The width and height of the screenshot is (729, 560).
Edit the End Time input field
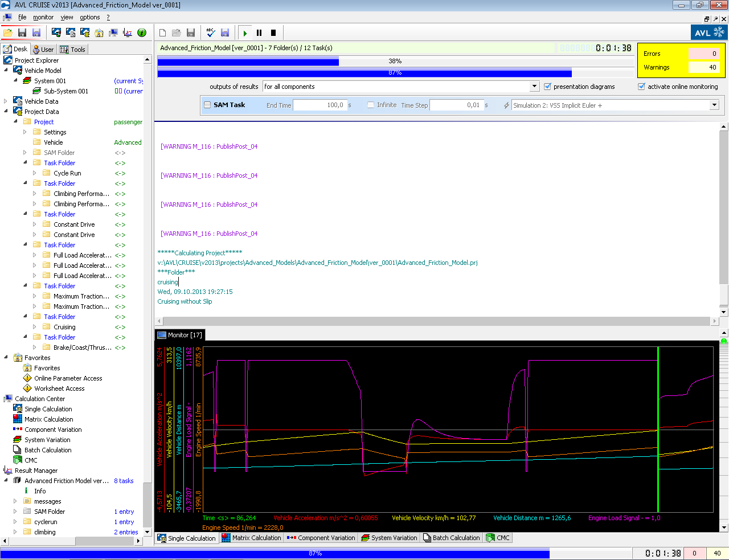pos(319,105)
